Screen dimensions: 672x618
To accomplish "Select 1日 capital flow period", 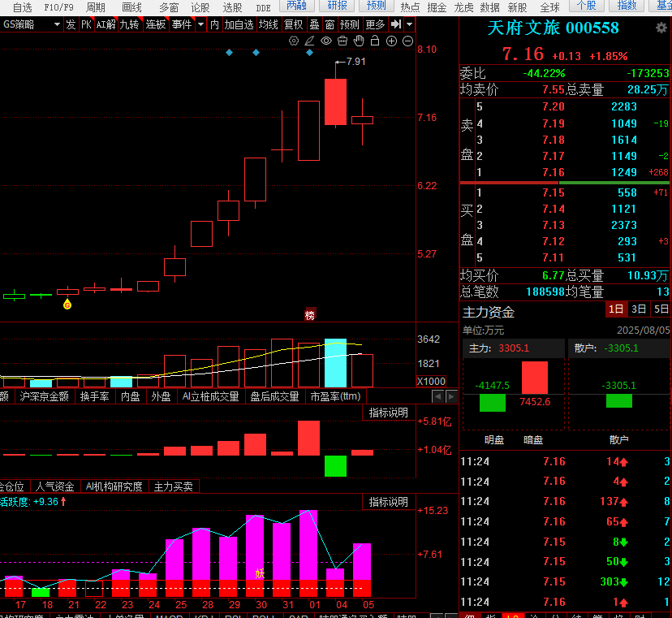I will (616, 309).
